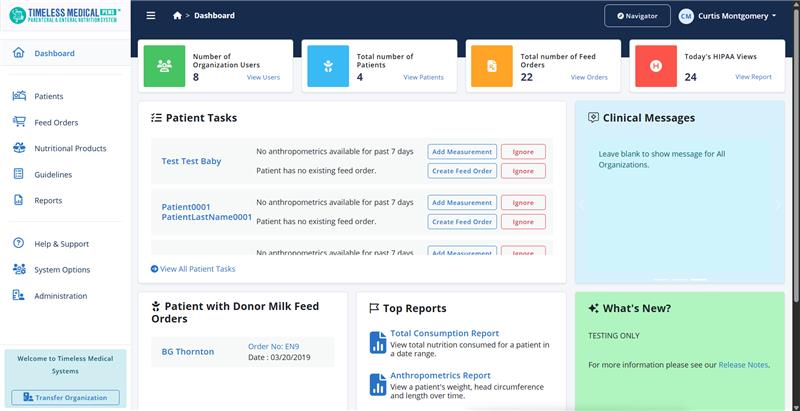The width and height of the screenshot is (800, 411).
Task: Open the Navigator button
Action: coord(637,16)
